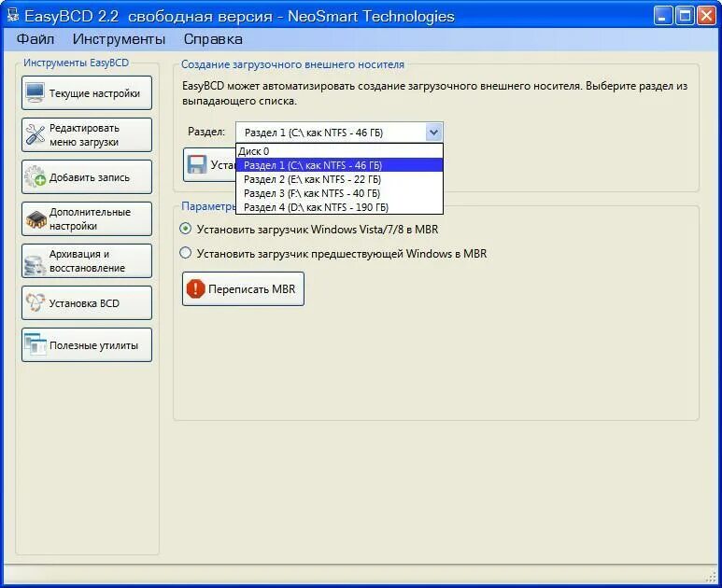Minimize the EasyBCD window
722x588 pixels.
[x=662, y=16]
